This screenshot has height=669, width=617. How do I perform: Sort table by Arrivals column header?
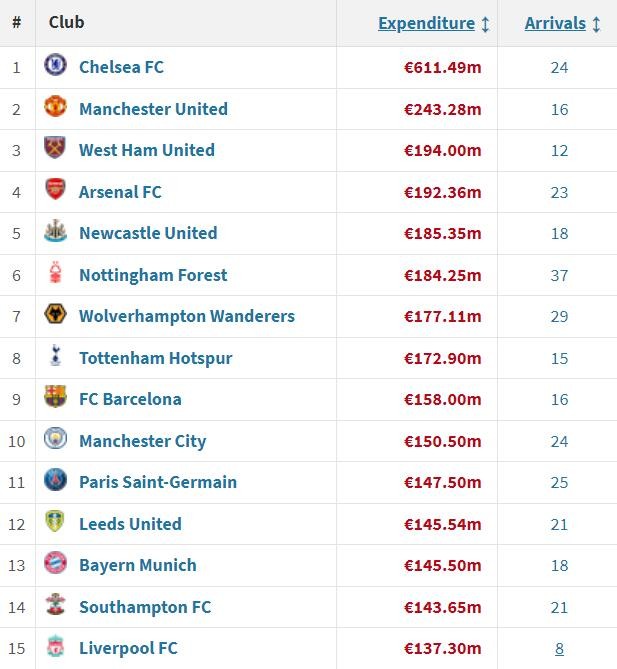click(555, 23)
